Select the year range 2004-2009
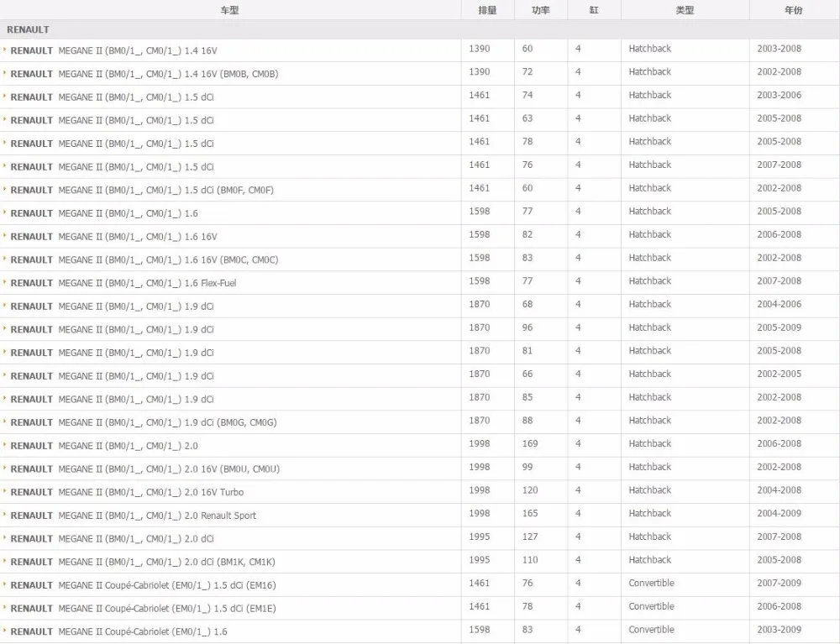This screenshot has height=644, width=840. [x=779, y=513]
